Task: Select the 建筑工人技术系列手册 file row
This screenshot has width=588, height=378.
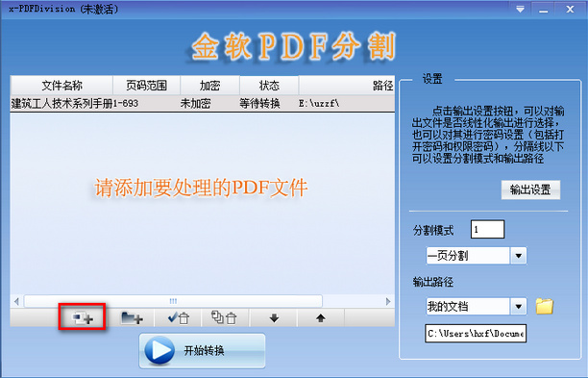Action: point(203,103)
